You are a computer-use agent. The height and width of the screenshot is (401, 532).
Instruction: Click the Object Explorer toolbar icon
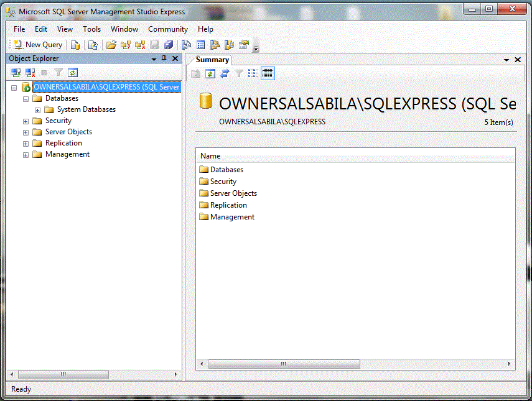(215, 45)
